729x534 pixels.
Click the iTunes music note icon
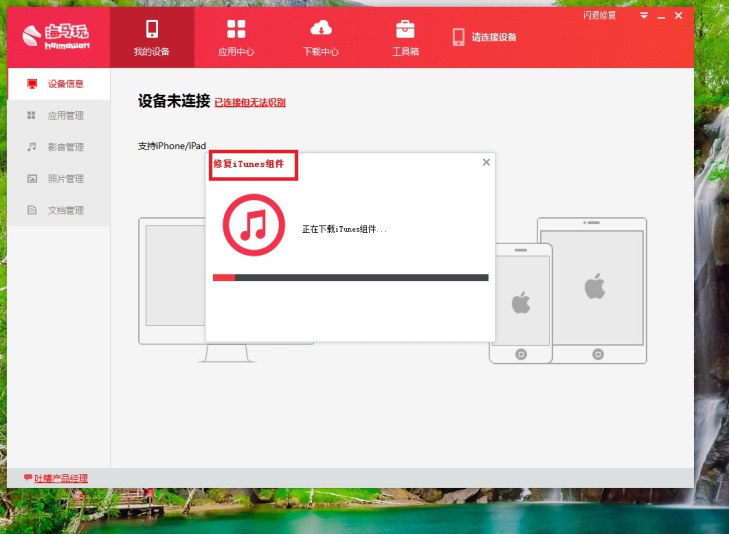tap(253, 225)
